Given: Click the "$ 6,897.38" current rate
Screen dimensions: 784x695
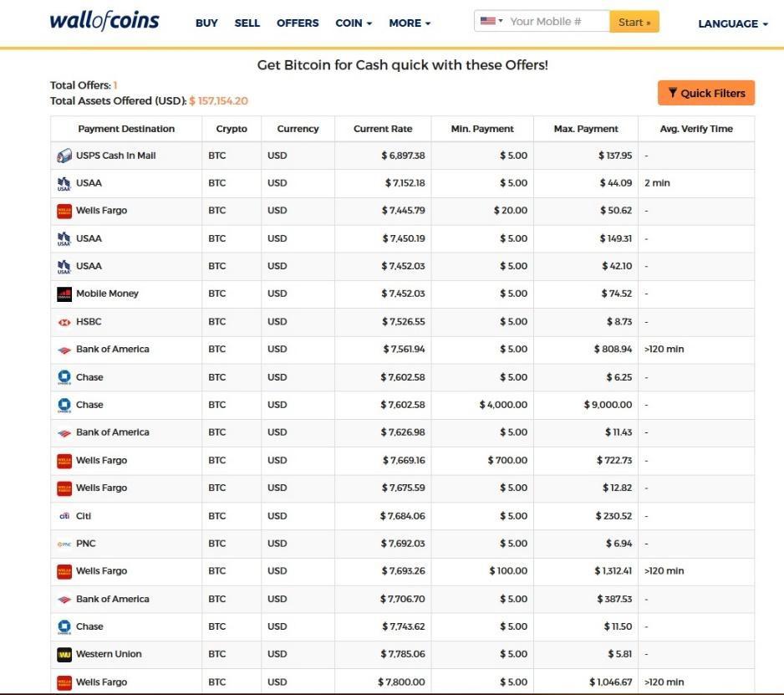Looking at the screenshot, I should click(x=403, y=156).
